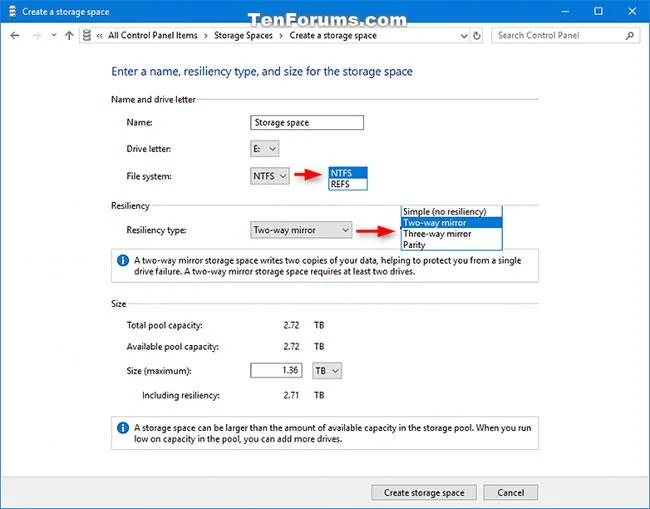
Task: Open recent locations dropdown chevron
Action: pyautogui.click(x=54, y=36)
